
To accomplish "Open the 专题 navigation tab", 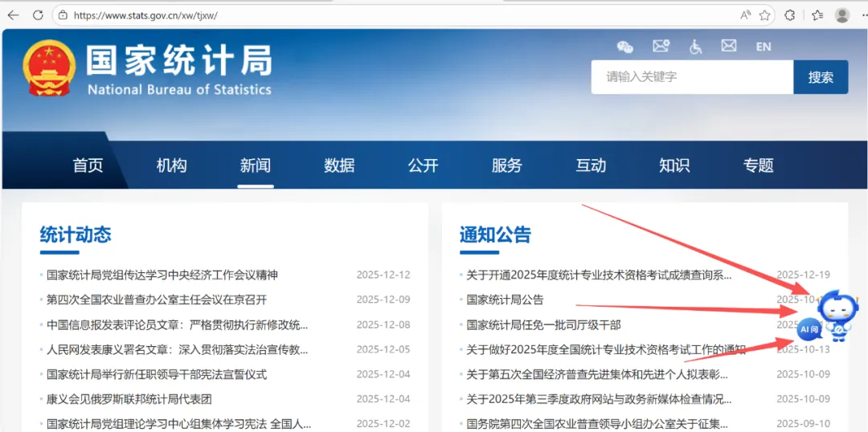I will (758, 165).
